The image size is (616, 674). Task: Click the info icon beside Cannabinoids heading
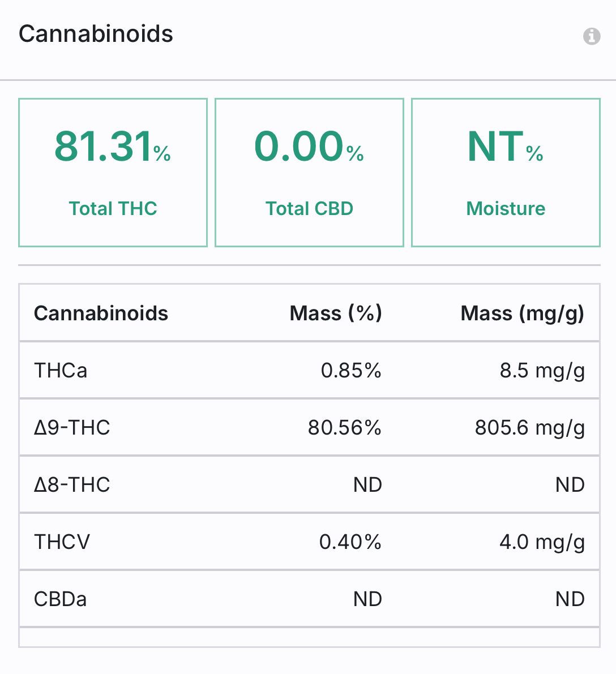[592, 36]
